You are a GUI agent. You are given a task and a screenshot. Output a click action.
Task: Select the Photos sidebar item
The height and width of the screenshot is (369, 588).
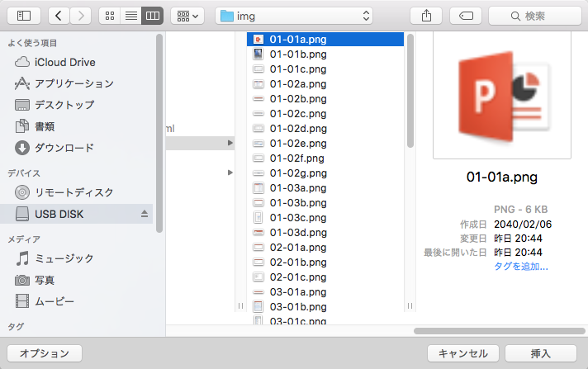[45, 280]
